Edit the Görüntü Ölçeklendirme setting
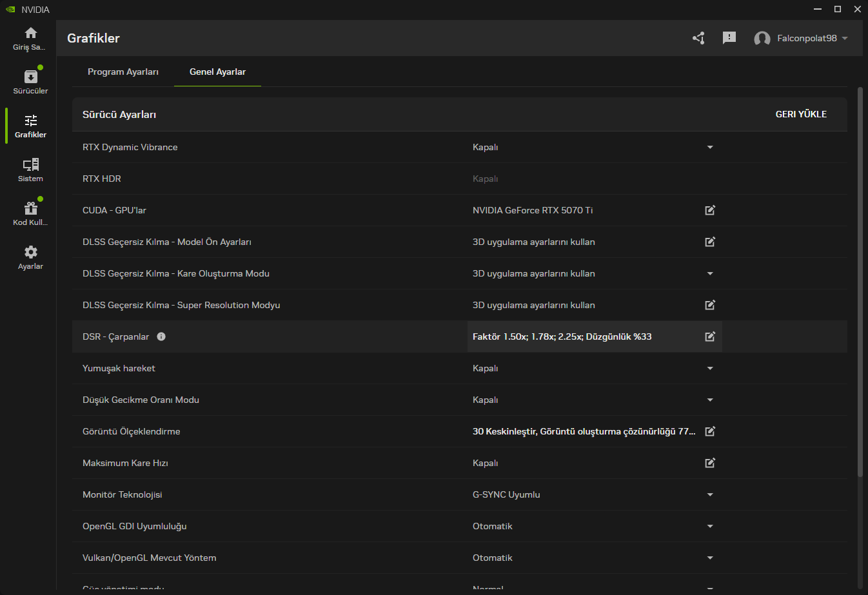This screenshot has height=595, width=868. (710, 431)
